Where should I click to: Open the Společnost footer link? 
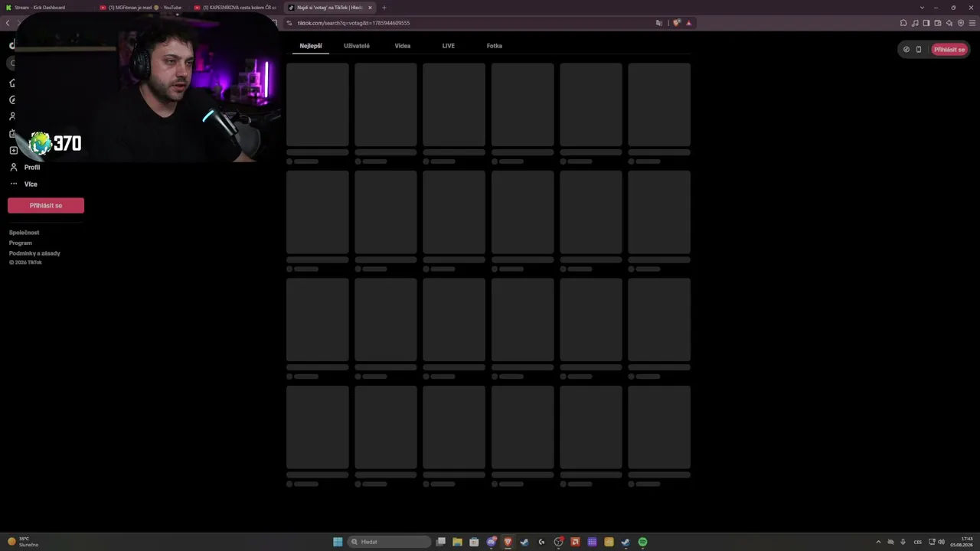24,233
